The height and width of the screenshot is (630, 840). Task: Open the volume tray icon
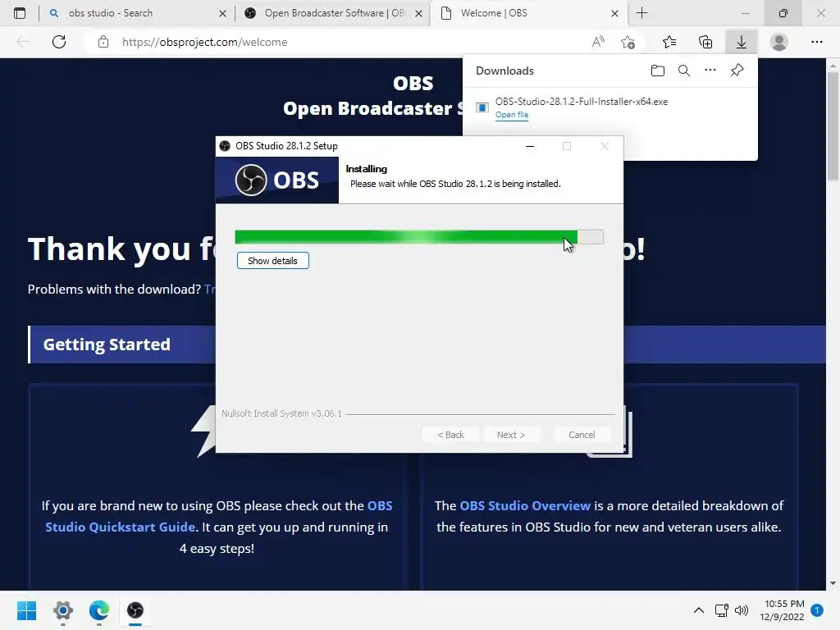(x=742, y=610)
